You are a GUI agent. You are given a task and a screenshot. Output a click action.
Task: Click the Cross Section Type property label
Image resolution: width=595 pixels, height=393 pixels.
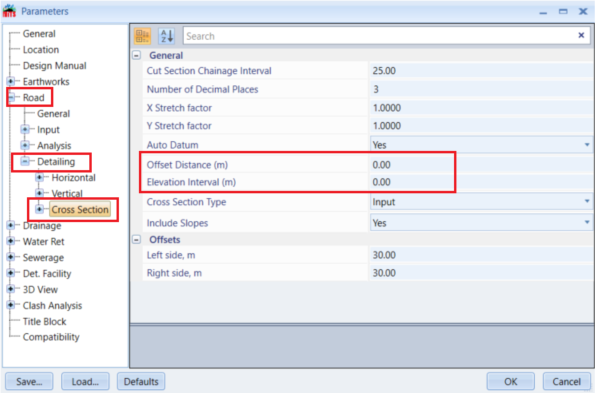coord(186,202)
